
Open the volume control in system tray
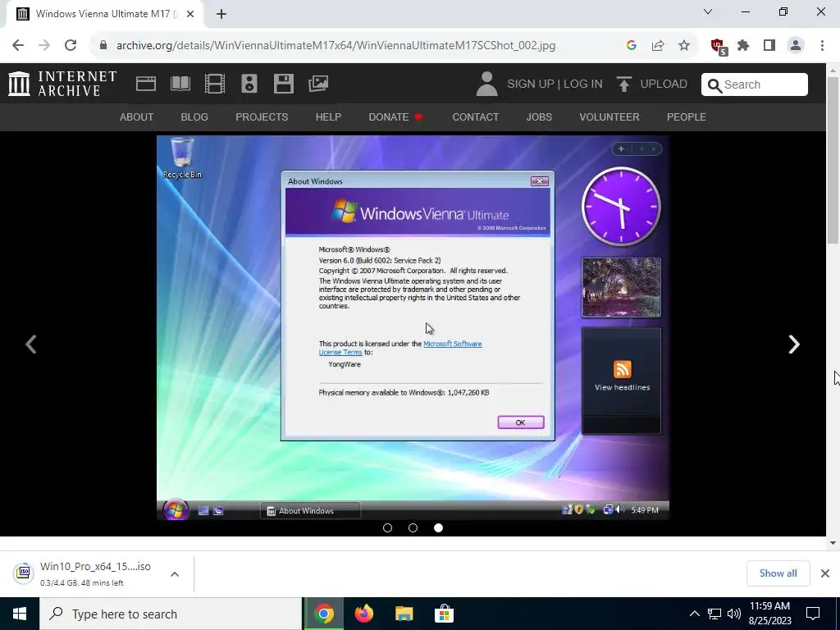734,614
